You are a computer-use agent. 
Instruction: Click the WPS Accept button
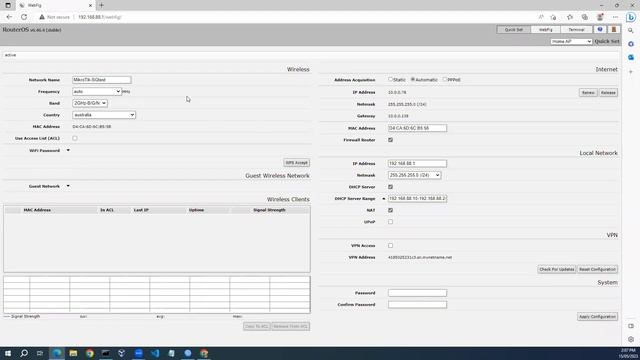296,162
